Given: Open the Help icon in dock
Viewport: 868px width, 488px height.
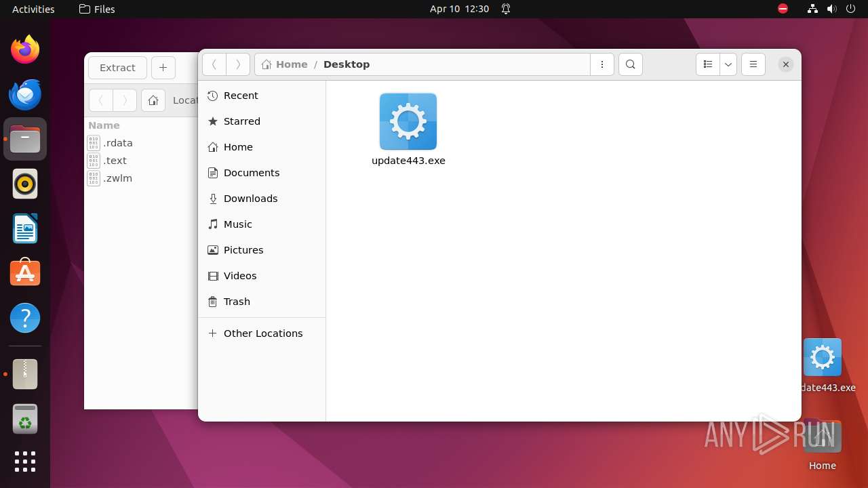Looking at the screenshot, I should coord(25,318).
